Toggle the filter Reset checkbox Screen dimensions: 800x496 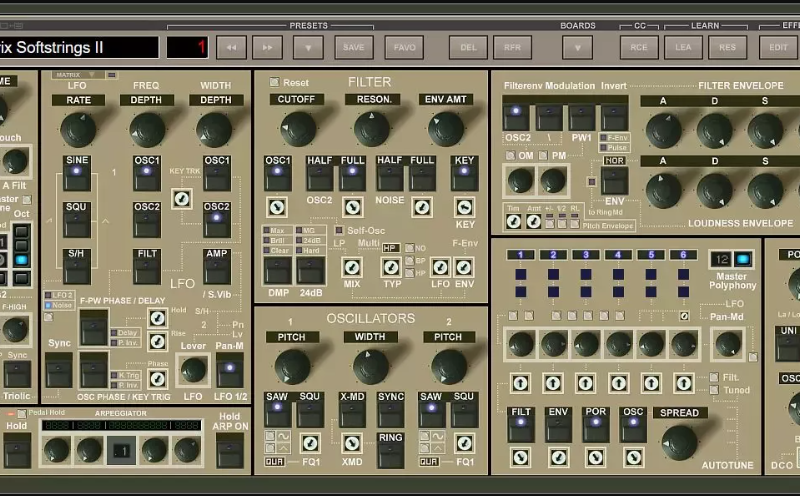[274, 82]
